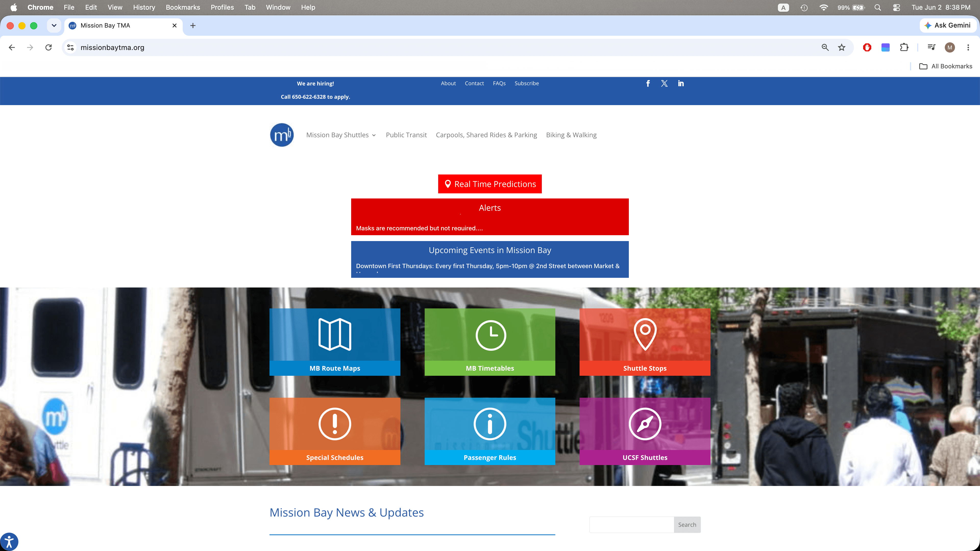
Task: Open the Subscribe link
Action: point(526,83)
